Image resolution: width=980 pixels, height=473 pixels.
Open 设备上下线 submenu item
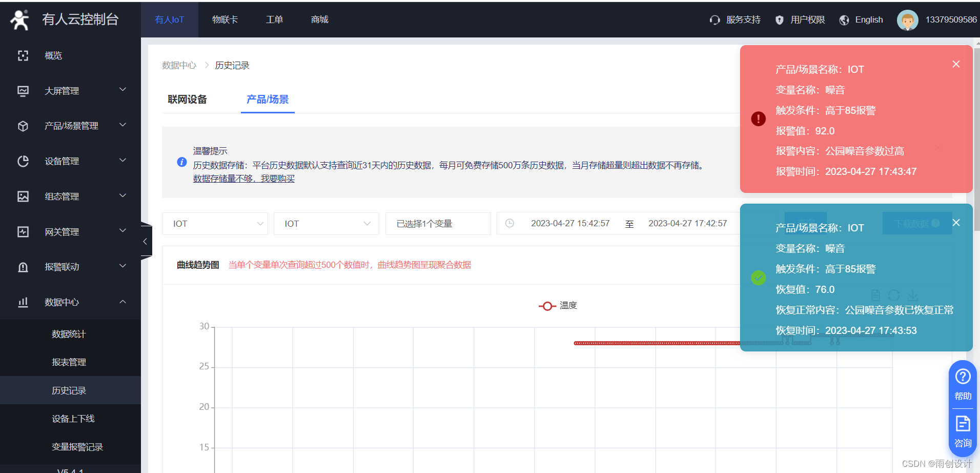click(73, 419)
